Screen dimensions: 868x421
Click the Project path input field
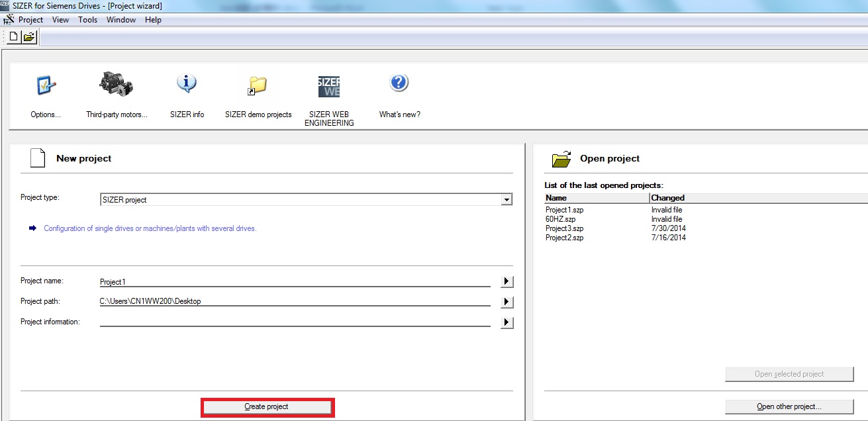(295, 302)
